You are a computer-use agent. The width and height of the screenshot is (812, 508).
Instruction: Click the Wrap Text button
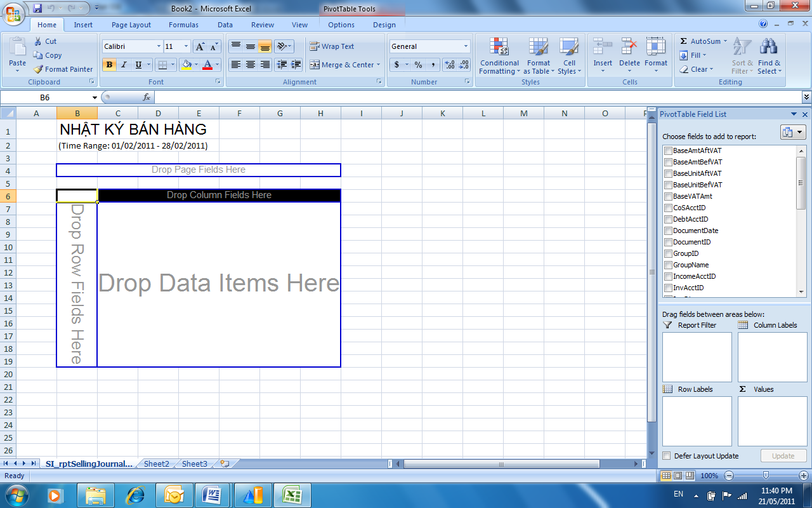(331, 46)
